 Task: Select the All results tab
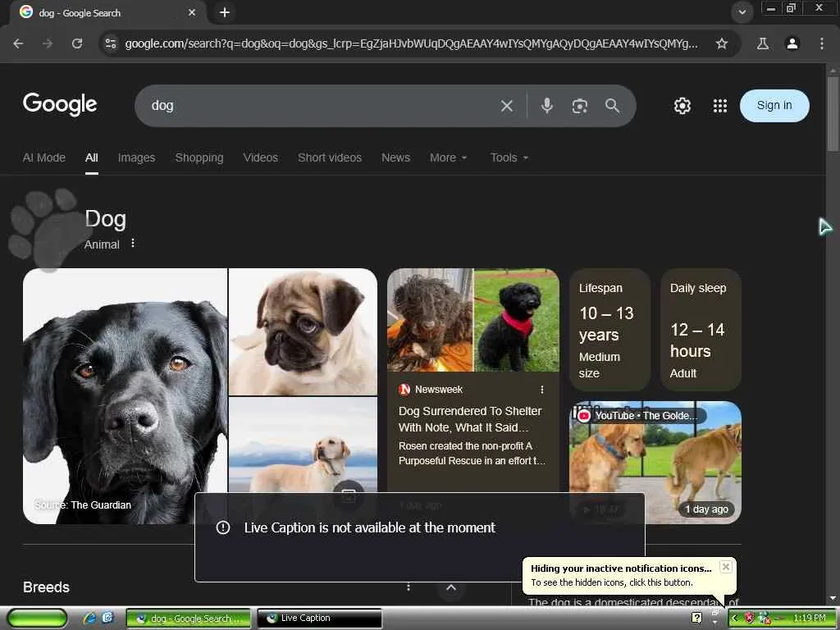pos(92,157)
